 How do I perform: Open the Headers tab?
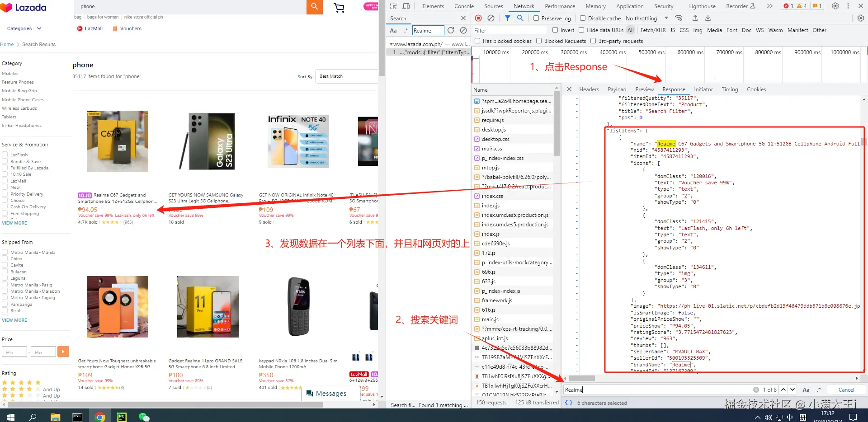[x=589, y=89]
